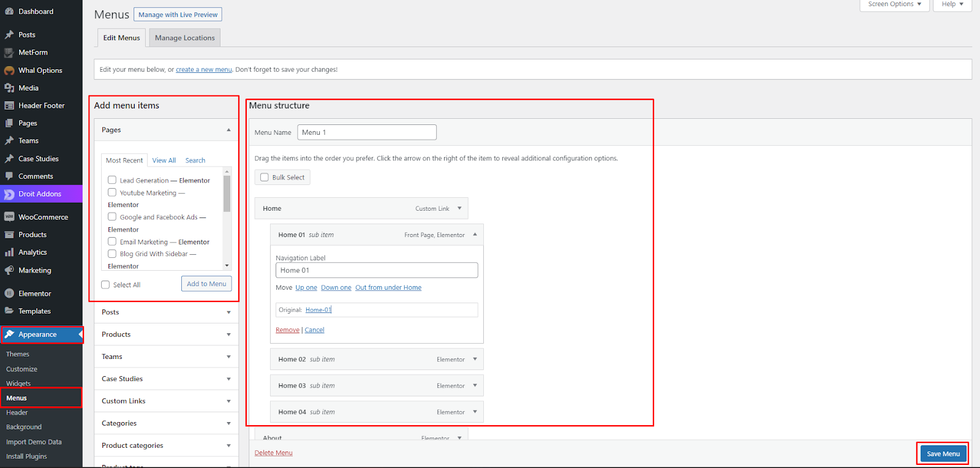Image resolution: width=980 pixels, height=468 pixels.
Task: Expand the Home 04 sub item
Action: pos(475,412)
